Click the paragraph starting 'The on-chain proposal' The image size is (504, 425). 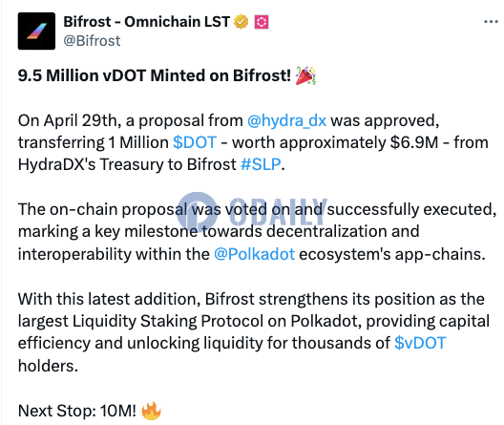pyautogui.click(x=257, y=232)
